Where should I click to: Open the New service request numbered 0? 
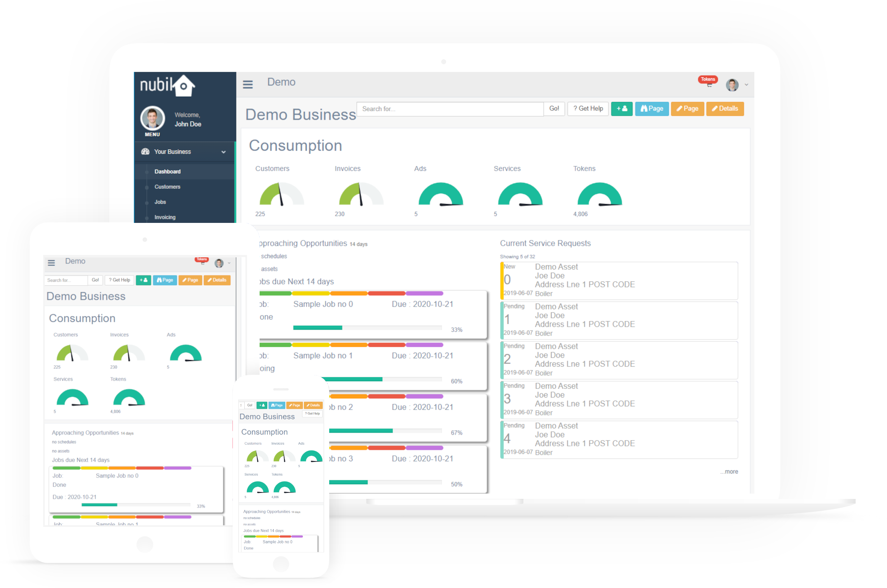619,281
